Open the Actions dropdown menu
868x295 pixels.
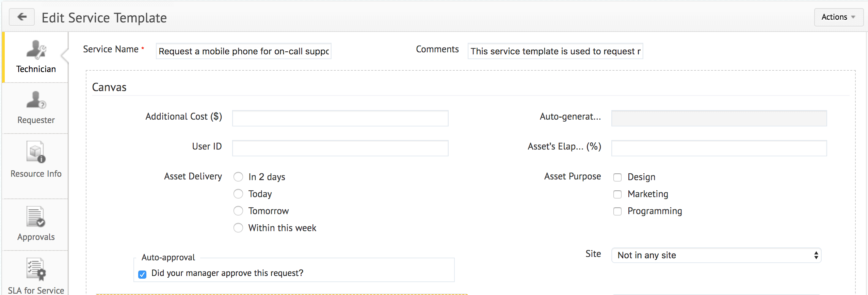tap(838, 17)
